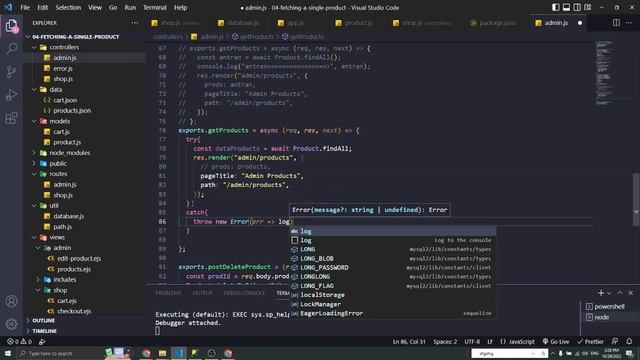Click the code minimap
Image resolution: width=640 pixels, height=360 pixels.
click(605, 73)
